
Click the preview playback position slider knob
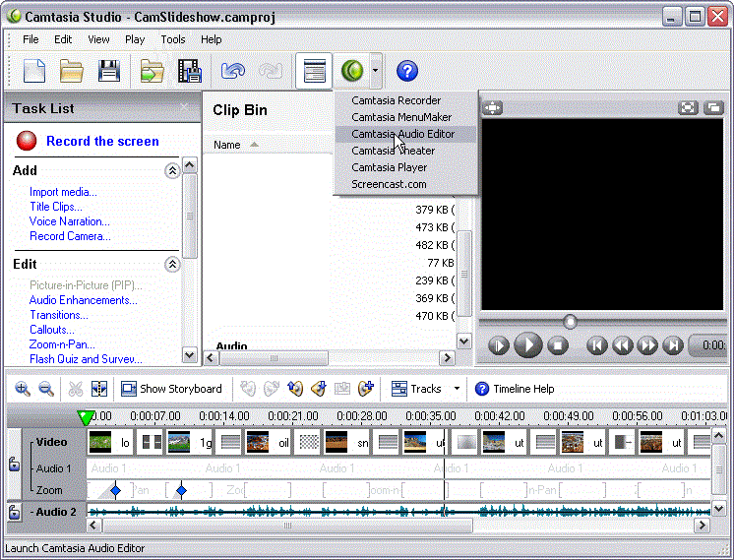pyautogui.click(x=570, y=322)
